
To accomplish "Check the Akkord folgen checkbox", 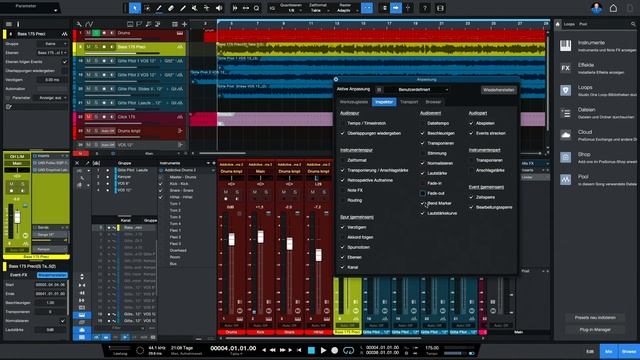I will tap(343, 237).
